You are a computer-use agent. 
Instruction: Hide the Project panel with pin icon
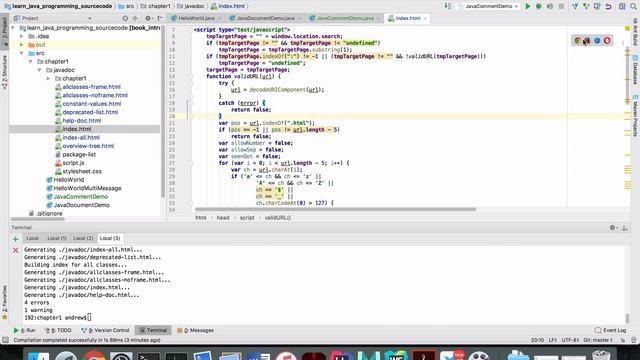pos(160,18)
